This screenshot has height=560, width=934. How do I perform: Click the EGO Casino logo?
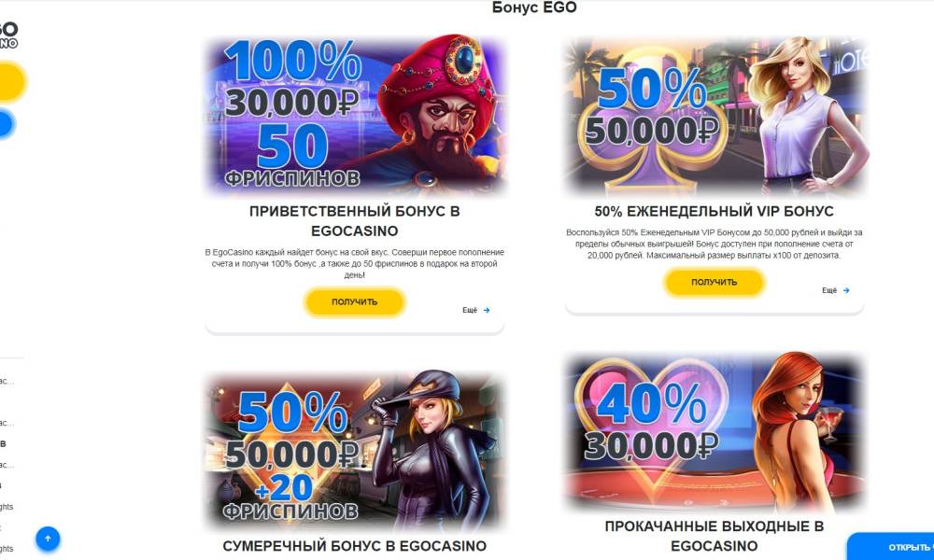pos(8,35)
